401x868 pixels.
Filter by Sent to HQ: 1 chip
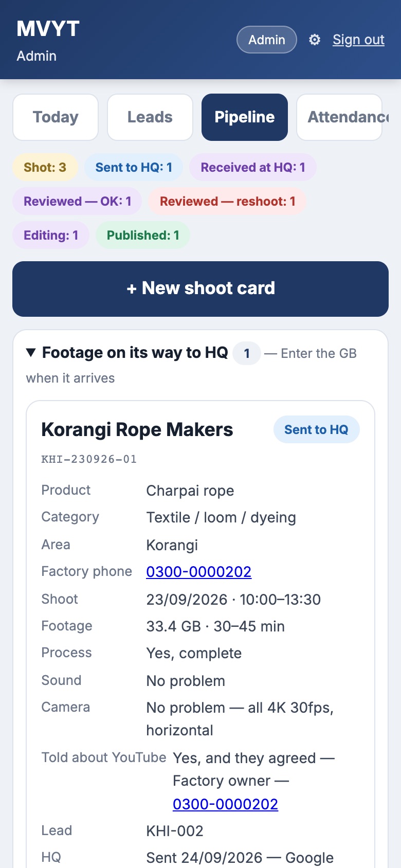(134, 167)
